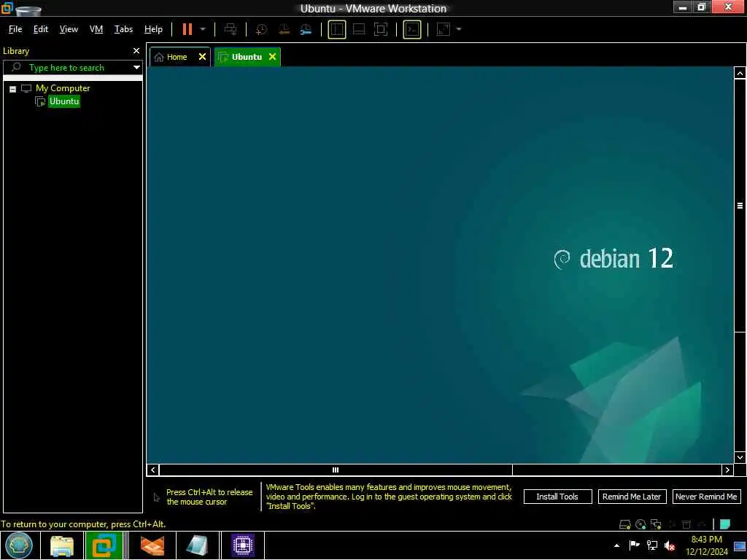Image resolution: width=747 pixels, height=560 pixels.
Task: Close the Home tab
Action: pyautogui.click(x=203, y=57)
